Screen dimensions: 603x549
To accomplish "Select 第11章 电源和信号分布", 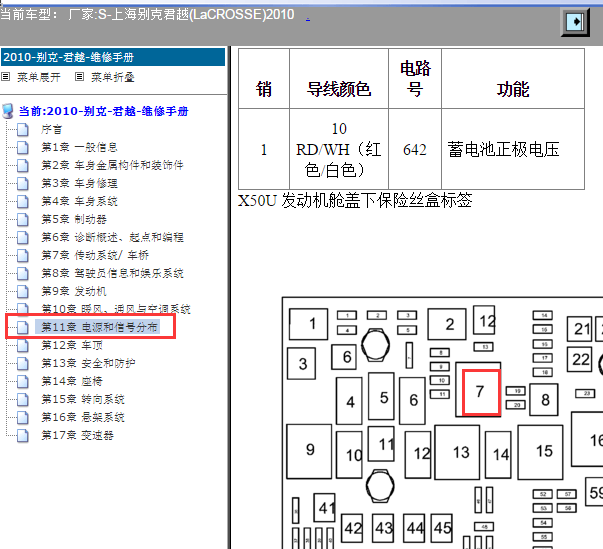I will pyautogui.click(x=99, y=327).
